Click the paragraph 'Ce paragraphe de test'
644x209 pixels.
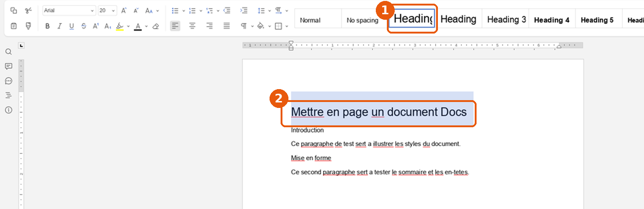pyautogui.click(x=376, y=144)
